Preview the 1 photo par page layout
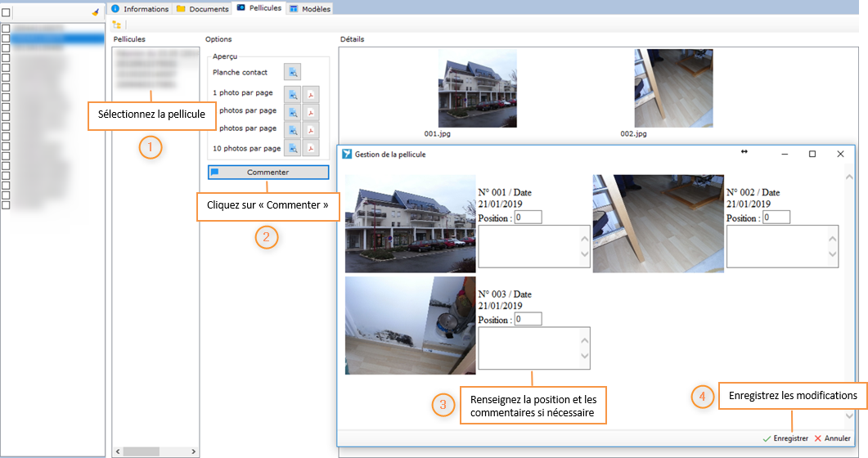The height and width of the screenshot is (458, 868). click(292, 94)
